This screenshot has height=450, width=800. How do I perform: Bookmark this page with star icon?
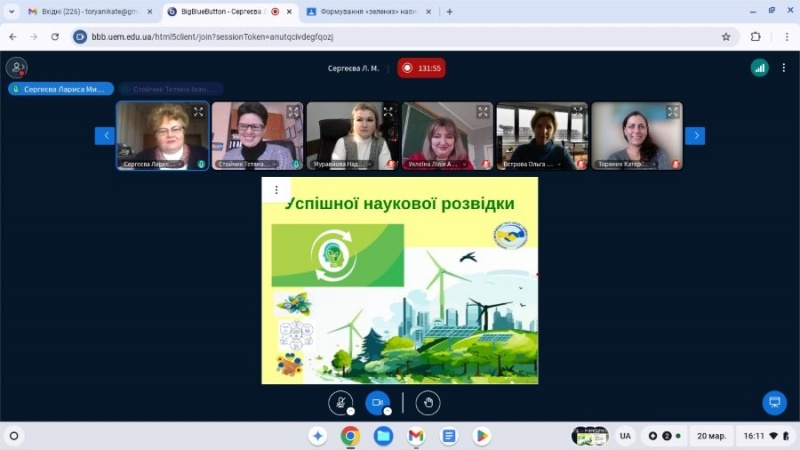[x=726, y=36]
